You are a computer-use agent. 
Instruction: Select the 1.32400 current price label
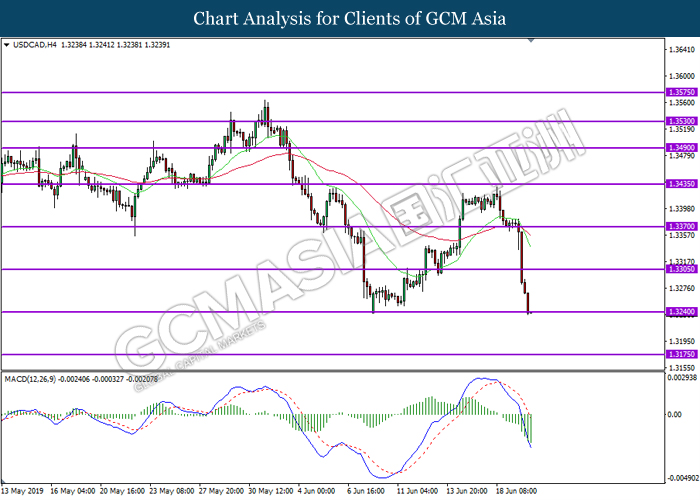pyautogui.click(x=681, y=312)
